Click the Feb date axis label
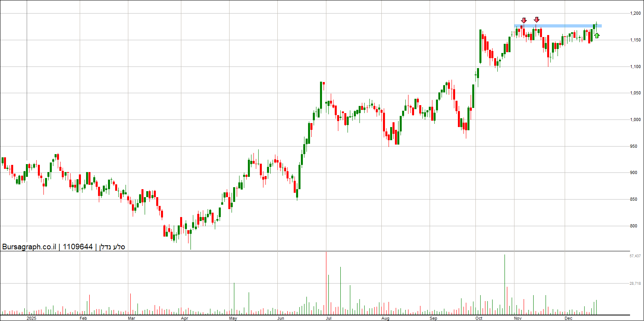Image resolution: width=644 pixels, height=321 pixels. (83, 318)
